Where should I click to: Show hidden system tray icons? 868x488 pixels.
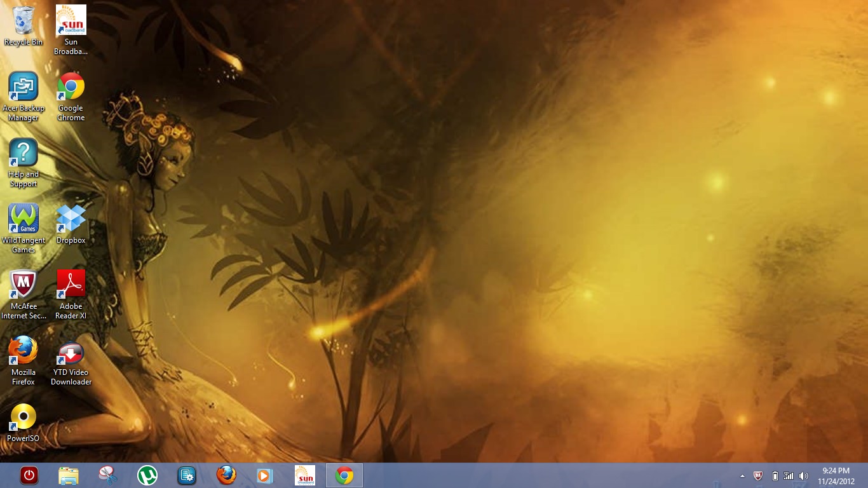(742, 476)
